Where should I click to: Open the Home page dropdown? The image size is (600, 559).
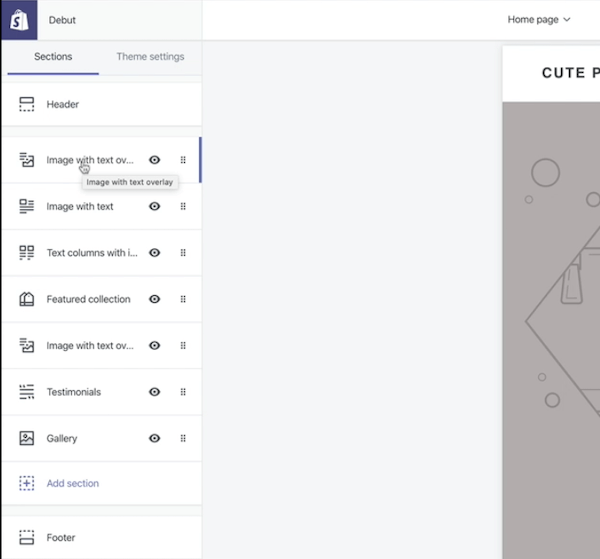(x=539, y=19)
